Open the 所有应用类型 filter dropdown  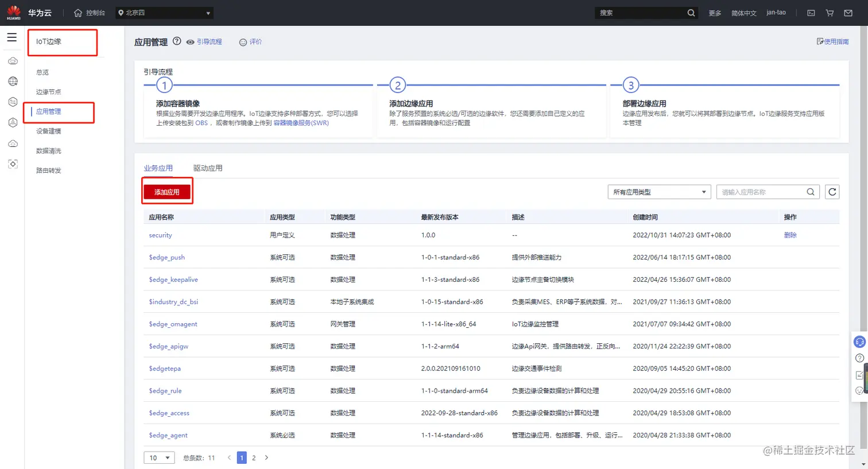659,192
